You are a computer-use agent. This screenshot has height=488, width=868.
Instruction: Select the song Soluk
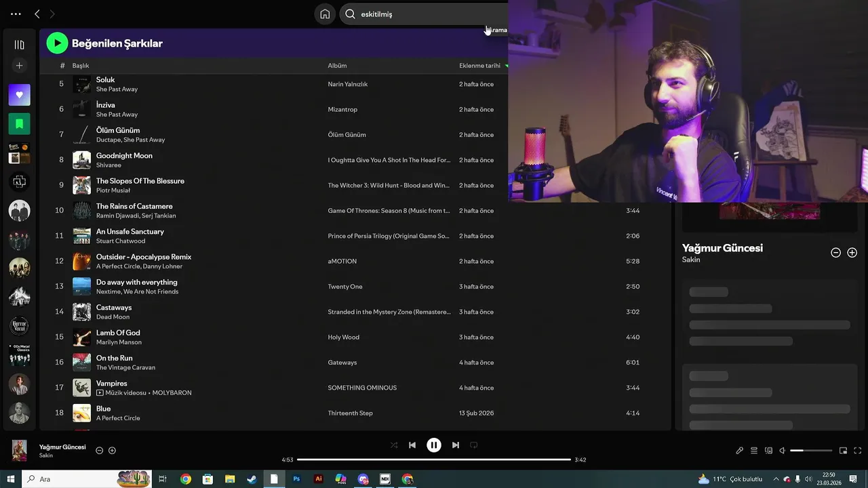coord(105,80)
